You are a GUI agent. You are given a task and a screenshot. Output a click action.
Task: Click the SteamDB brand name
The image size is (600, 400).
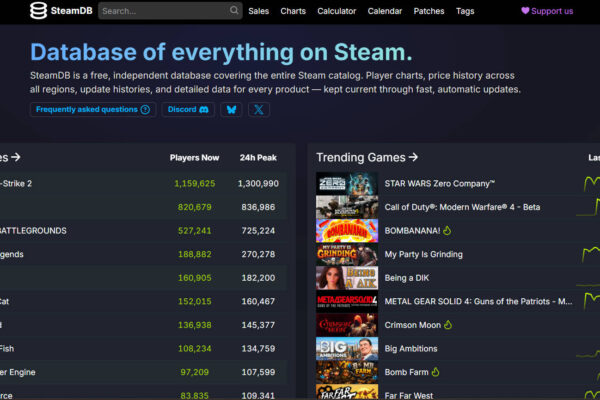(x=72, y=11)
